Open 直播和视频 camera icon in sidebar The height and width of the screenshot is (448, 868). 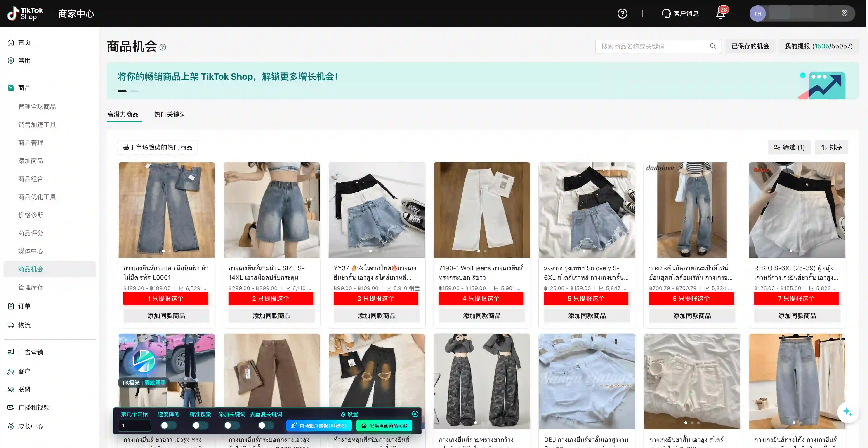[11, 407]
